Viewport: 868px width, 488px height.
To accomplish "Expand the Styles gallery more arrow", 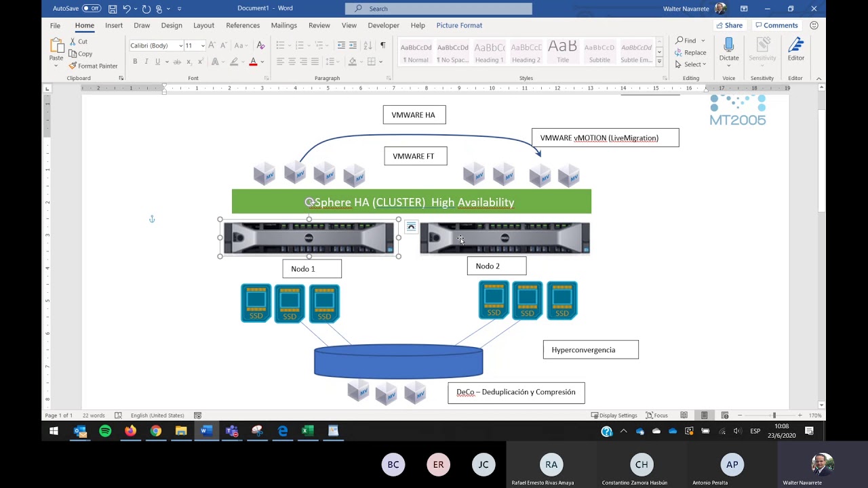I will coord(659,61).
